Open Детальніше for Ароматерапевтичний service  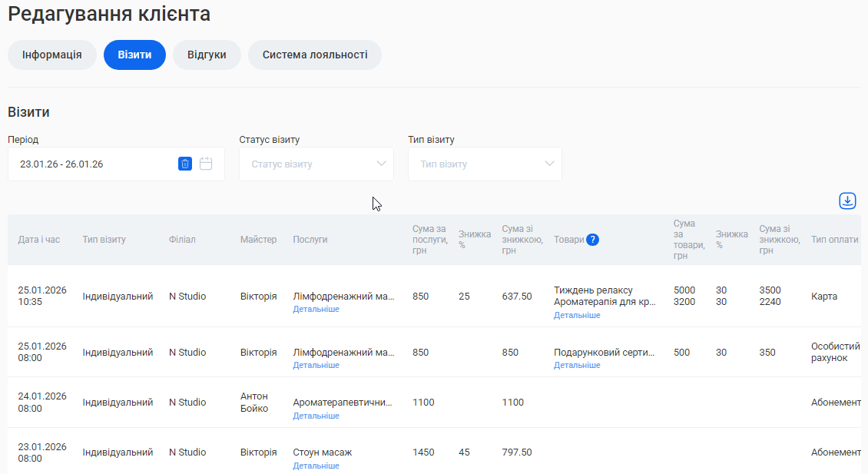click(x=316, y=416)
